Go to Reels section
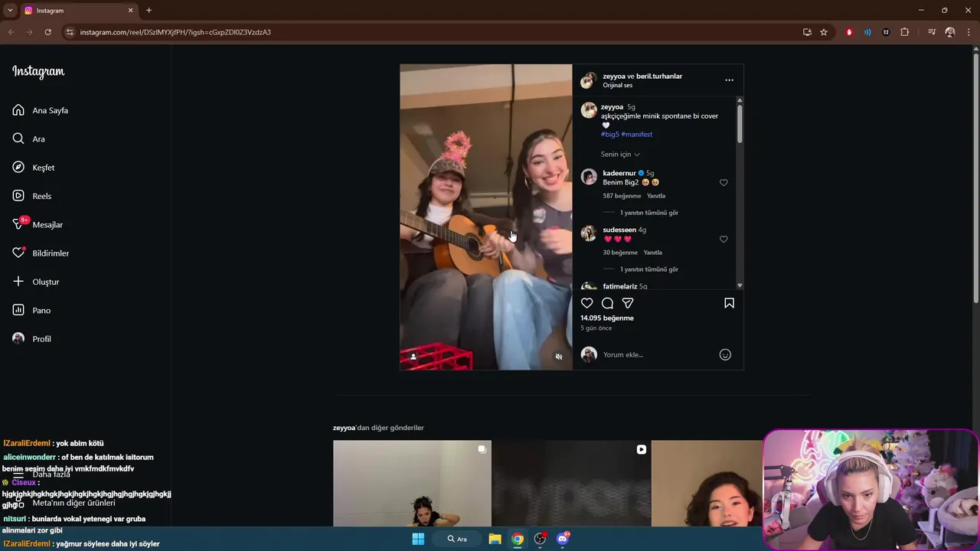The height and width of the screenshot is (551, 980). coord(31,196)
